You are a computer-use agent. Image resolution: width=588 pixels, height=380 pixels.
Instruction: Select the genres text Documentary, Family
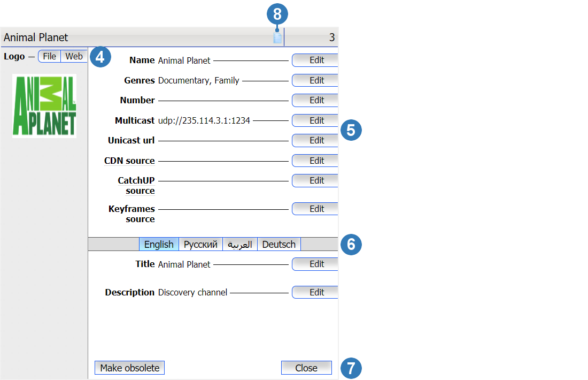click(x=199, y=80)
